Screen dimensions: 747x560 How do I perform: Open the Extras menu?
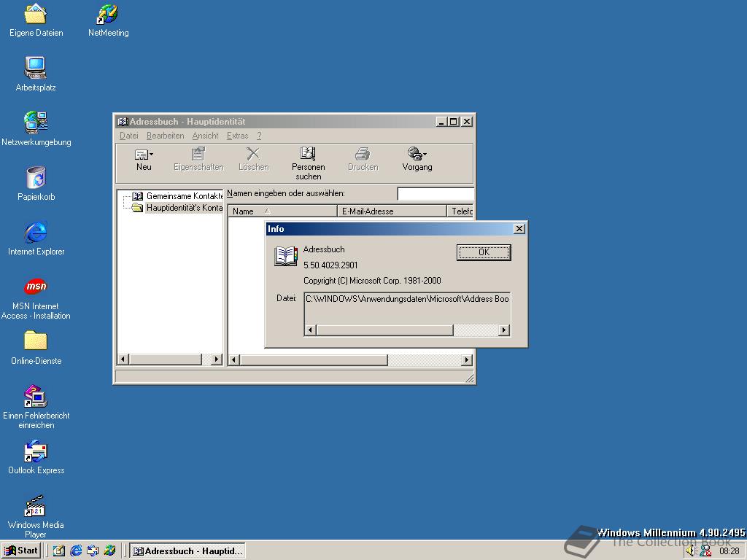(237, 136)
